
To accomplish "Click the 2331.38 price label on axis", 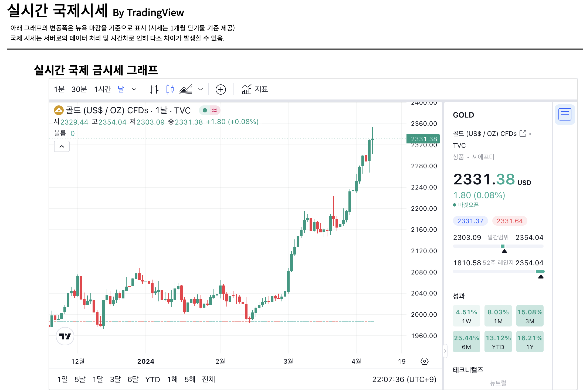I will pyautogui.click(x=423, y=139).
